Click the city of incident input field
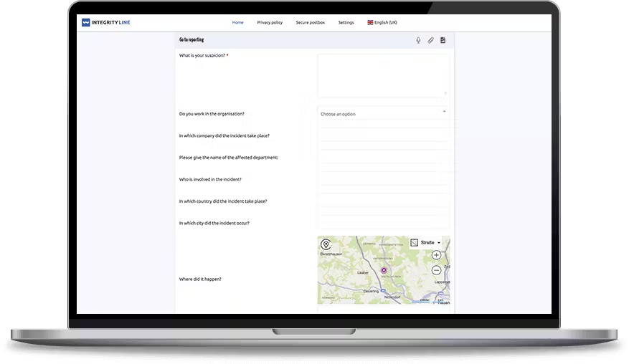Image resolution: width=629 pixels, height=364 pixels. [384, 223]
